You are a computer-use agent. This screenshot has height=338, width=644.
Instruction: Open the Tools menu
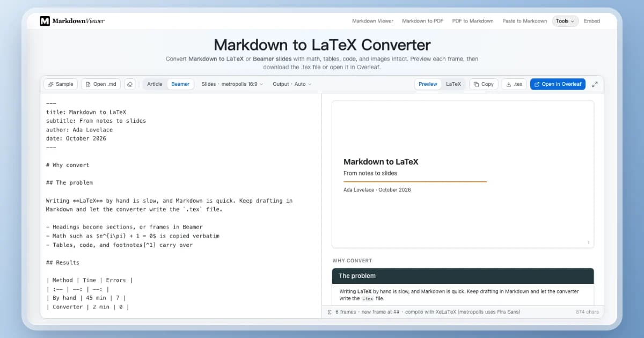point(565,21)
